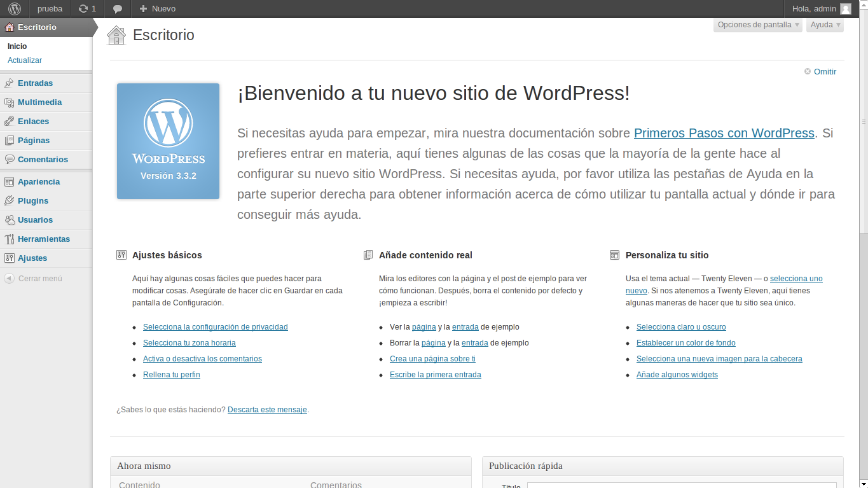Click Escribe la primera entrada link
Screen dimensions: 868x488
(436, 375)
